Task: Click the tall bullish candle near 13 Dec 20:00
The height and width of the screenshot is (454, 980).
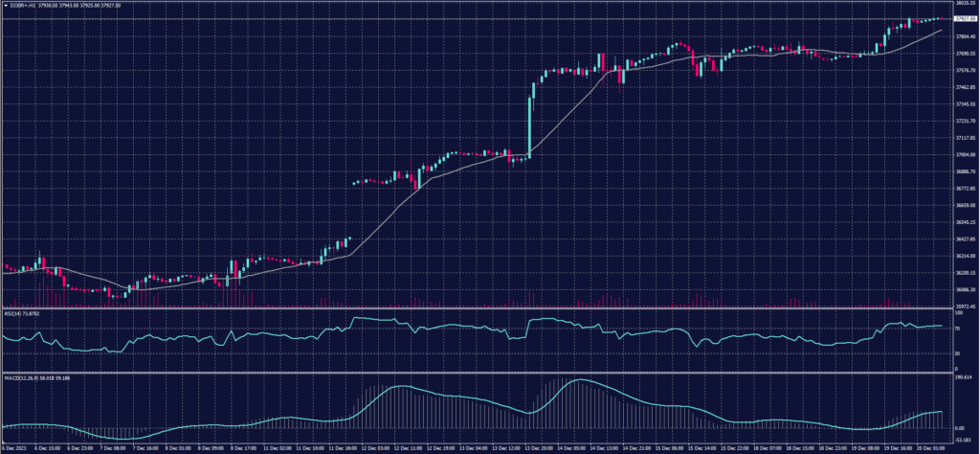Action: click(x=529, y=120)
